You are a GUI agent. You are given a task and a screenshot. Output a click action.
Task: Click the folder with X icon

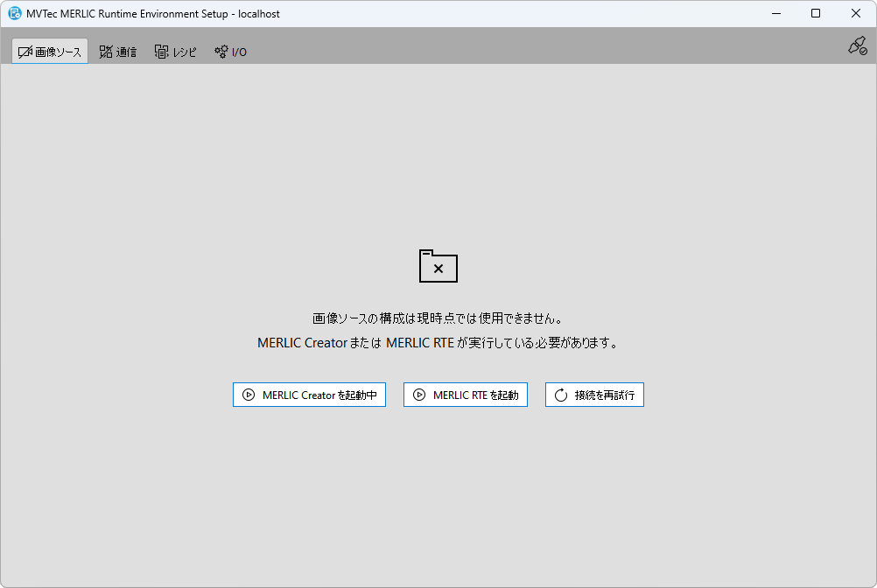coord(438,266)
